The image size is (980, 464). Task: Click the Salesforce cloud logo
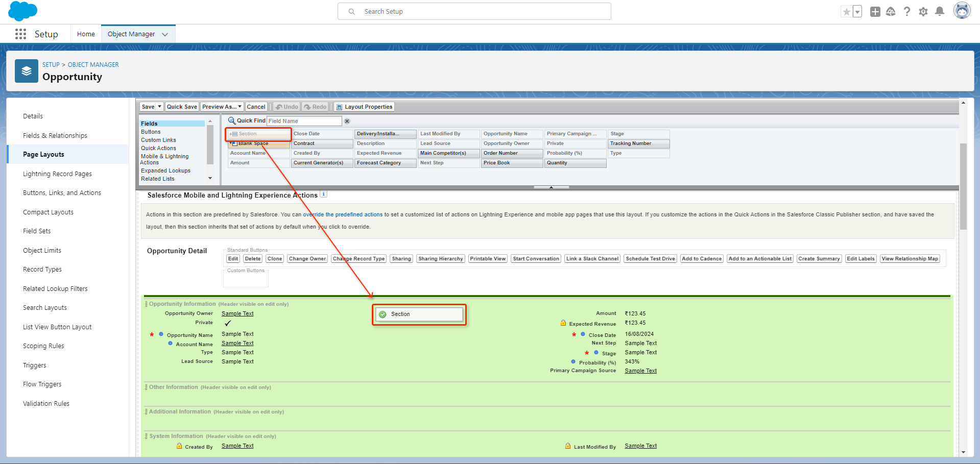23,11
